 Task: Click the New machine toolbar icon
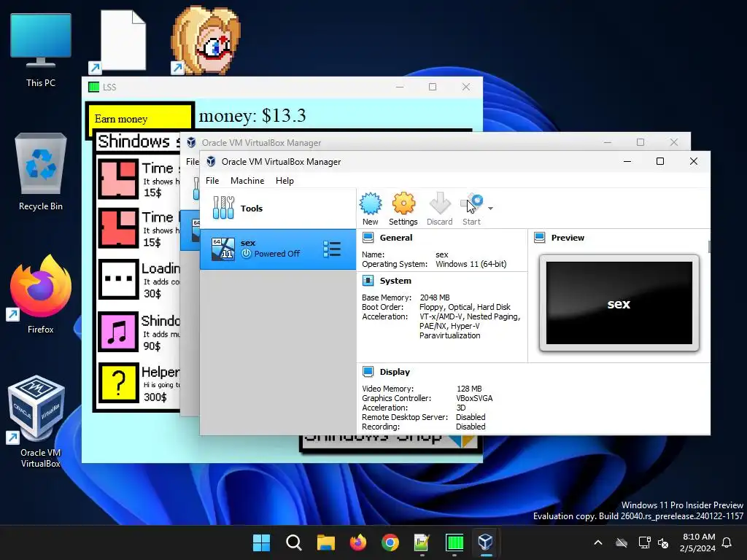click(370, 209)
